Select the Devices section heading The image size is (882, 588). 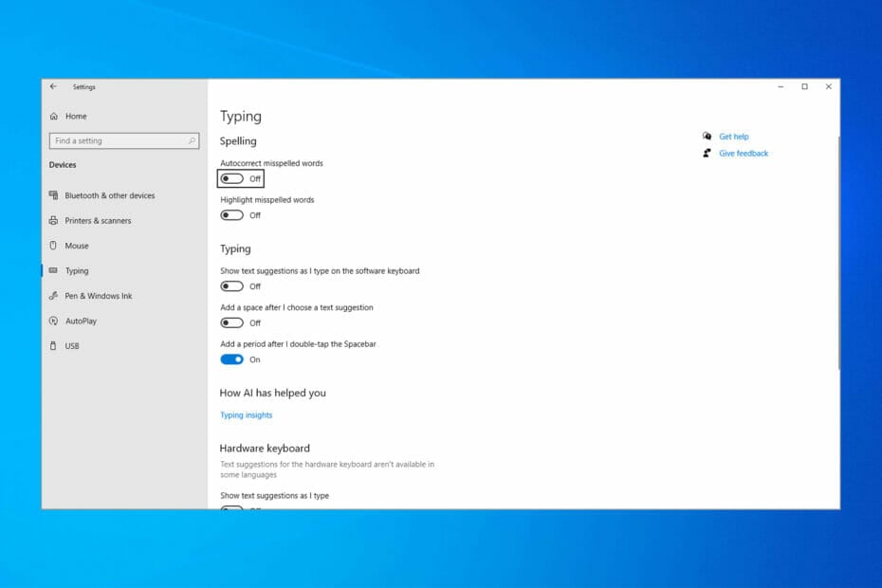point(62,164)
